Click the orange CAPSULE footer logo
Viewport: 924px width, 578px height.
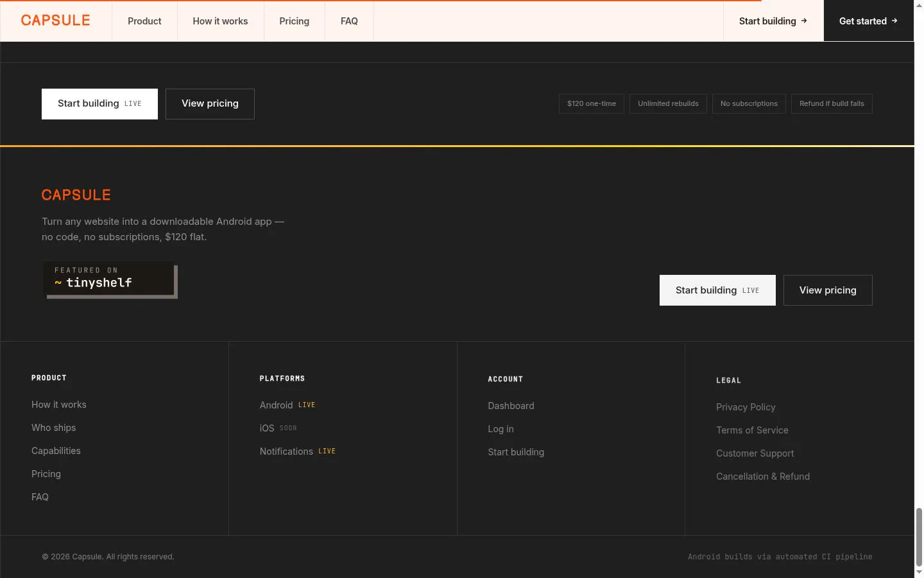click(x=76, y=195)
